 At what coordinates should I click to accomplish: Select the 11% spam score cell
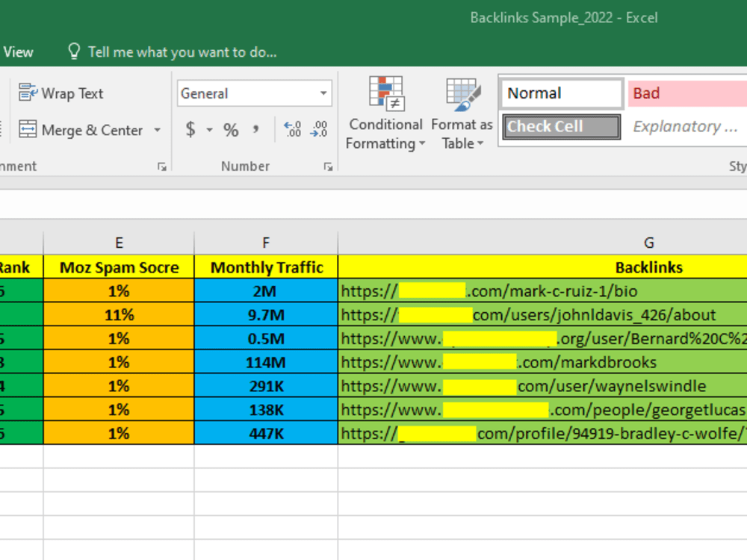(119, 315)
